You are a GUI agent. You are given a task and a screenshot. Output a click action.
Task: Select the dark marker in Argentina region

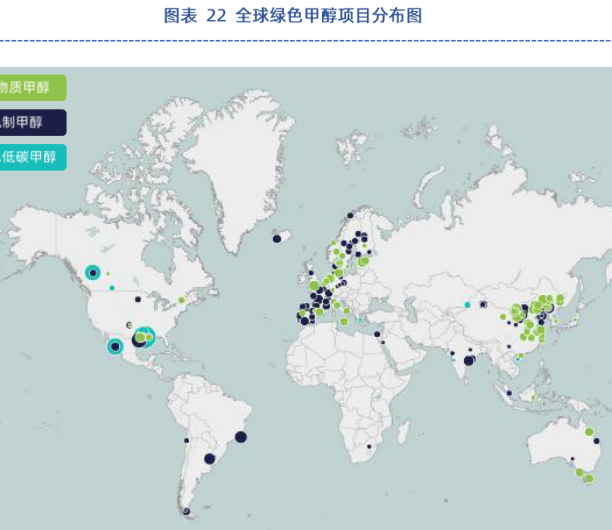[210, 459]
